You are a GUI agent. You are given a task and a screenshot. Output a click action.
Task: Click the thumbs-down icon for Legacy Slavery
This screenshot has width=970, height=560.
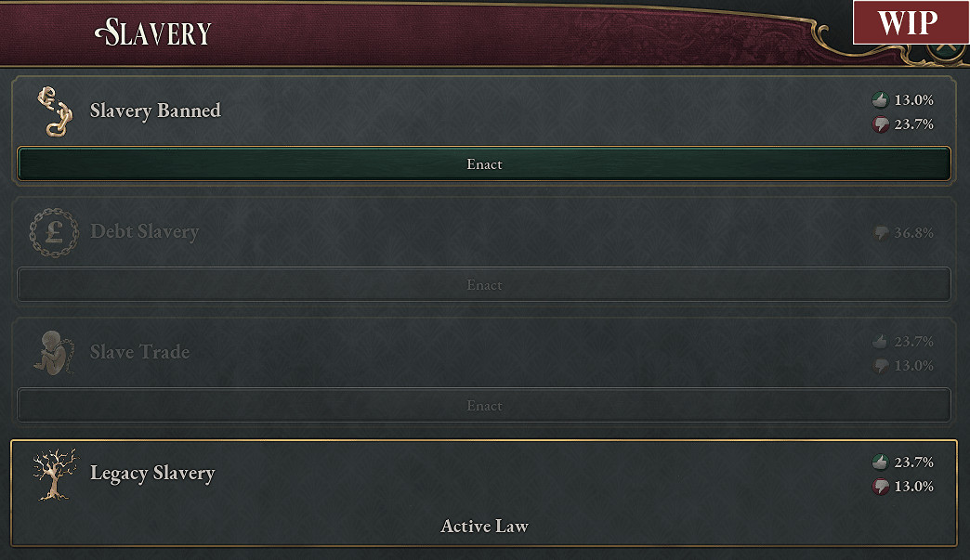click(880, 487)
